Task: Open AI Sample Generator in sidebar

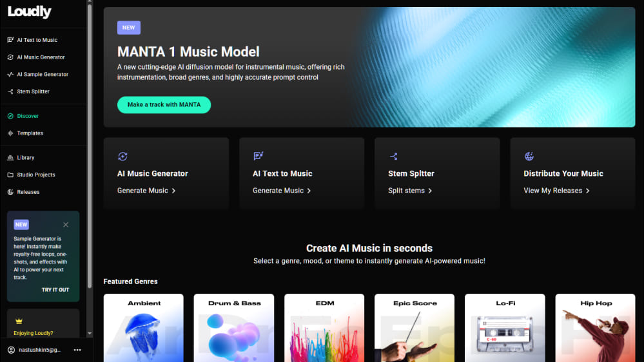Action: [x=42, y=75]
